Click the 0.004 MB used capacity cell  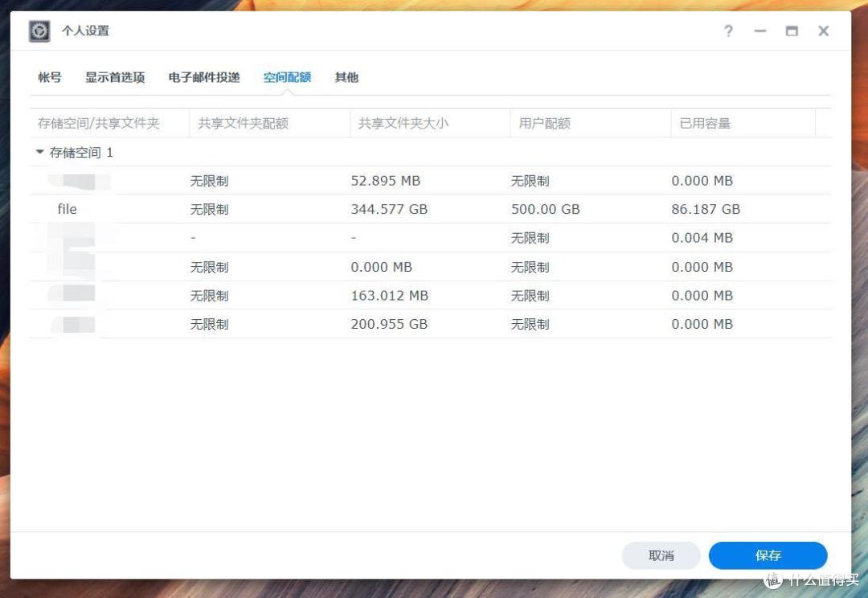(x=702, y=238)
